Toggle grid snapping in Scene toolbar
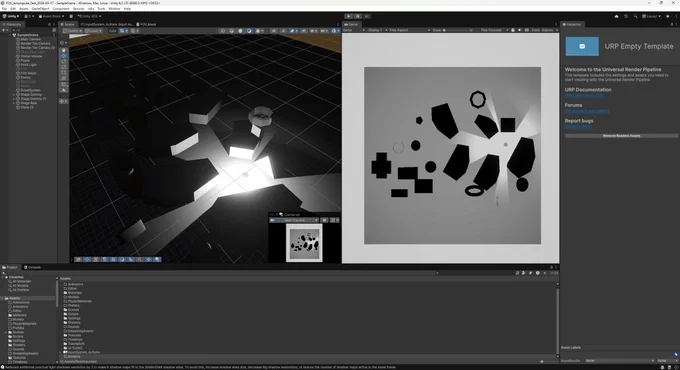The height and width of the screenshot is (370, 680). click(x=123, y=31)
